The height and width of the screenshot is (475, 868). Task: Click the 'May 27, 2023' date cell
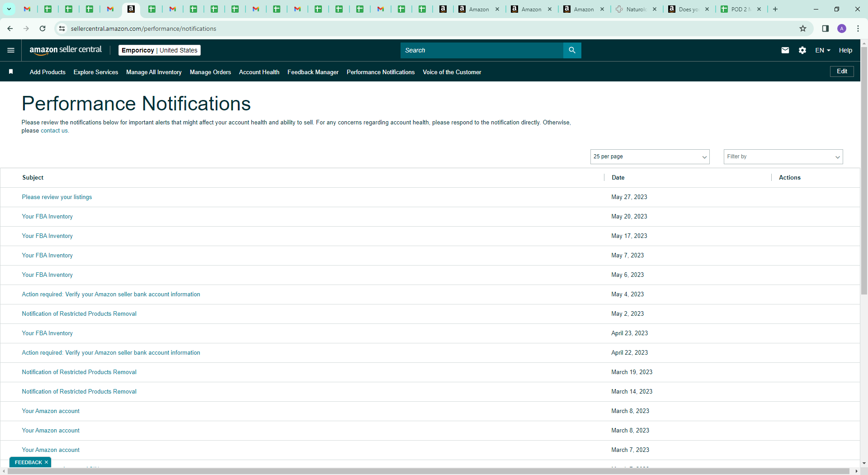(629, 197)
